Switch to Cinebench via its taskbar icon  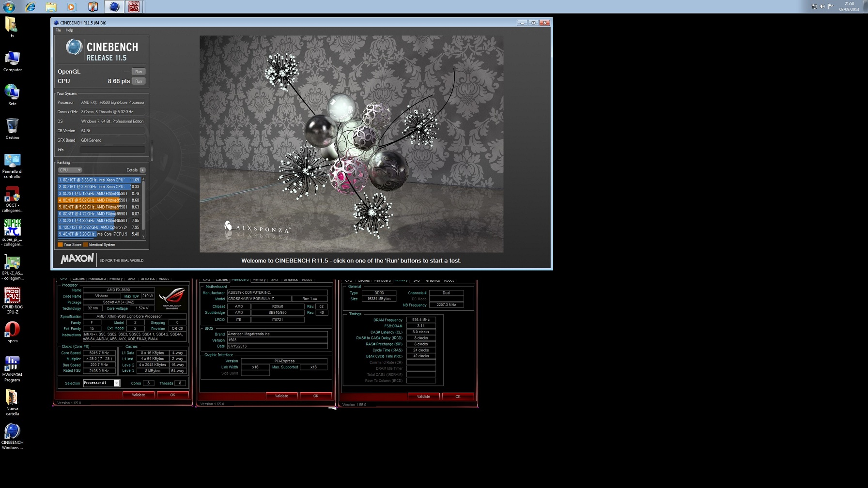(114, 7)
